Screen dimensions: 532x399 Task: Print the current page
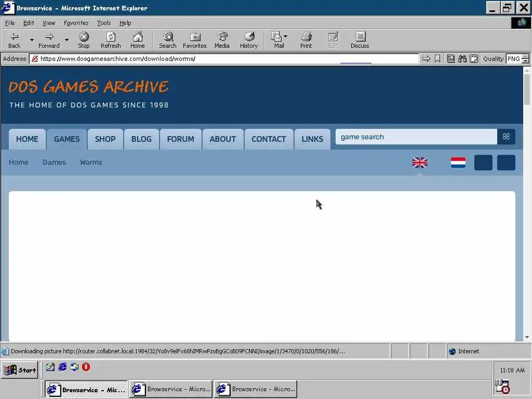click(305, 40)
